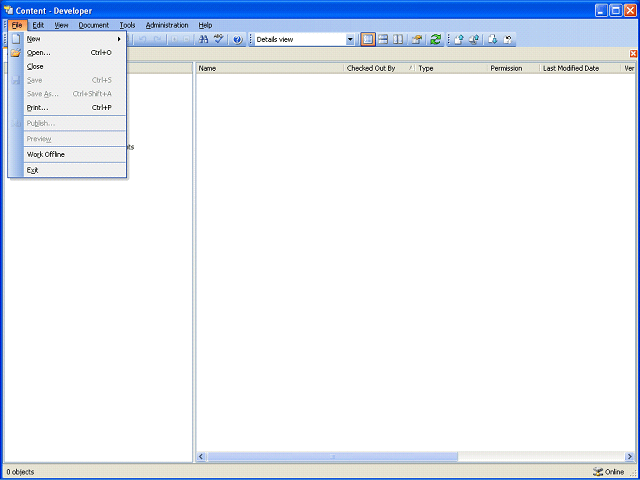Open the Tools menu
Viewport: 640px width, 480px height.
(127, 25)
